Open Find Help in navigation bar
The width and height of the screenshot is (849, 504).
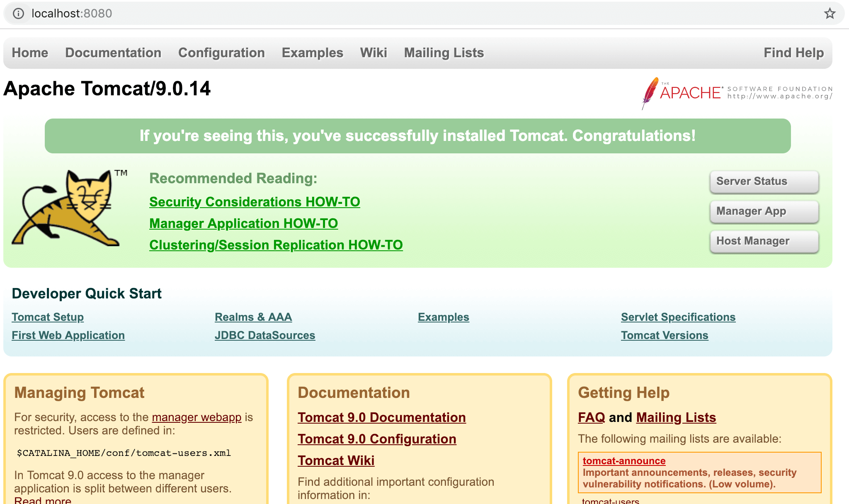pyautogui.click(x=793, y=53)
